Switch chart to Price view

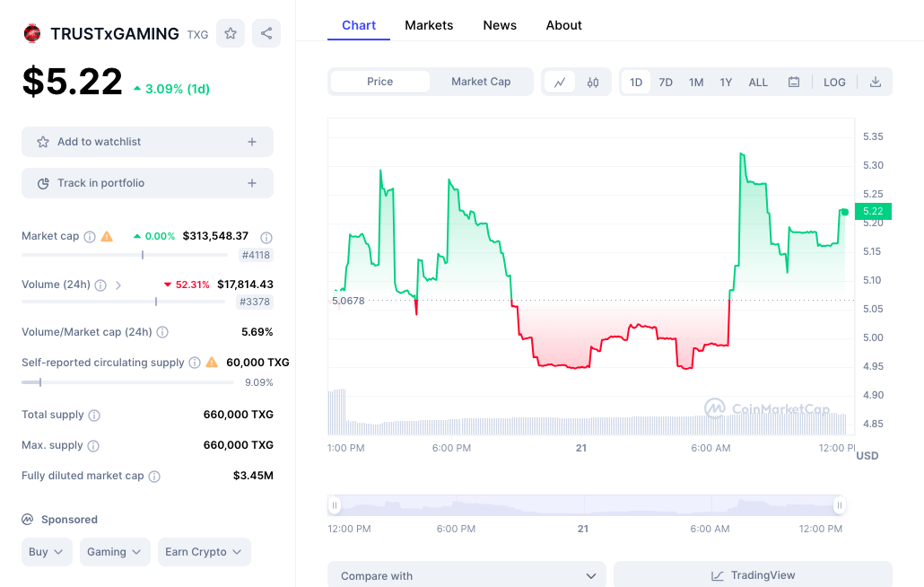click(x=380, y=82)
